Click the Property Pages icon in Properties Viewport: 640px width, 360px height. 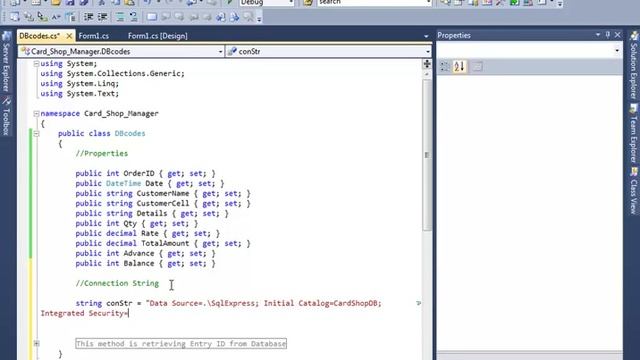[477, 67]
